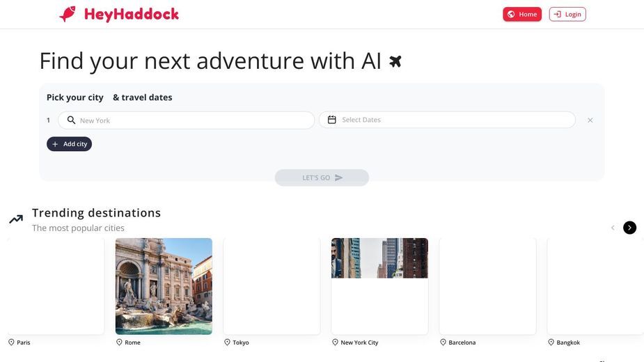Click the New York City label text
Image resolution: width=644 pixels, height=362 pixels.
pos(359,343)
